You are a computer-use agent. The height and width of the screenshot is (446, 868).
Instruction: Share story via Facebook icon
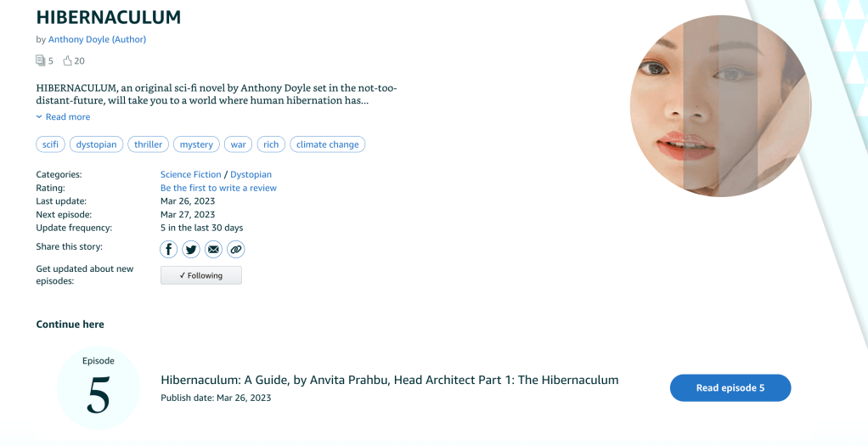coord(169,249)
